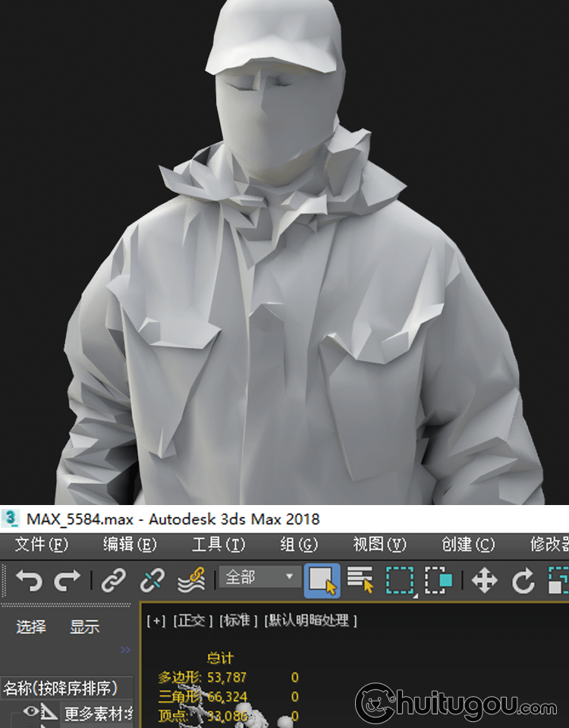Viewport: 569px width, 728px height.
Task: Open the 文件(F) menu
Action: [41, 544]
